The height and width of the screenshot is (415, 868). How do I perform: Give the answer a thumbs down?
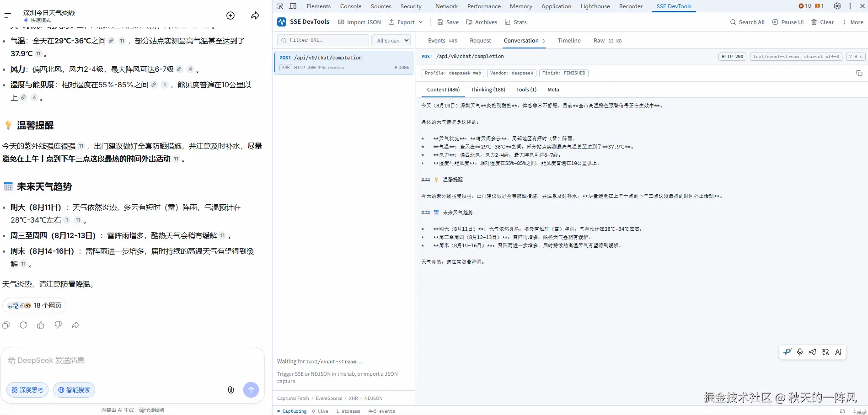coord(58,325)
